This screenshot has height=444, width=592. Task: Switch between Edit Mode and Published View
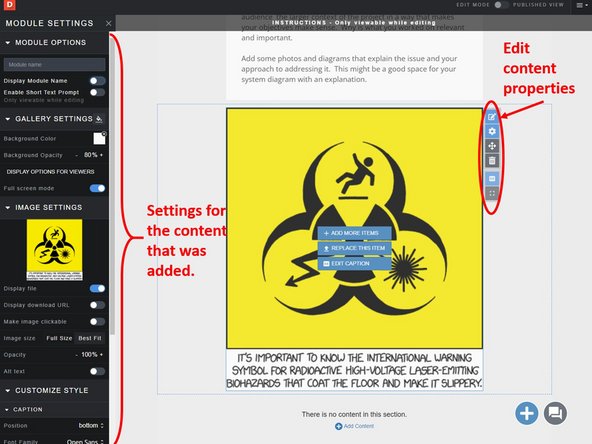click(501, 5)
